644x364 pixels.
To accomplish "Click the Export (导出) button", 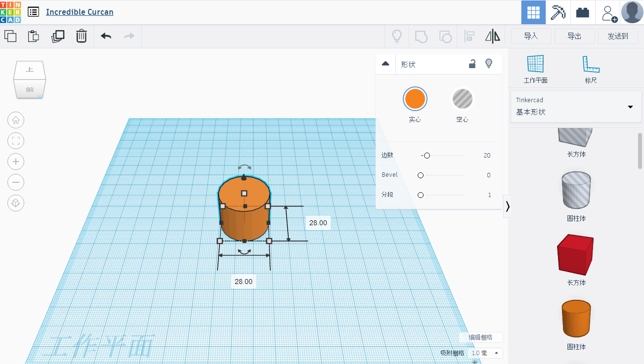I will coord(574,36).
